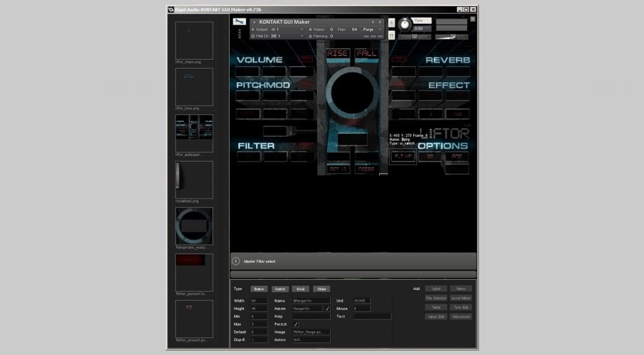Add a Value Edit control
644x355 pixels.
pyautogui.click(x=436, y=317)
